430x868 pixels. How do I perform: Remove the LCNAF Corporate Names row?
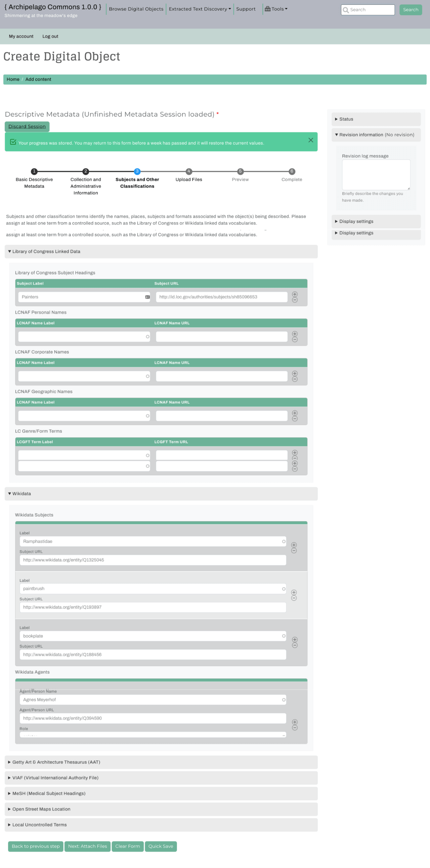(294, 379)
